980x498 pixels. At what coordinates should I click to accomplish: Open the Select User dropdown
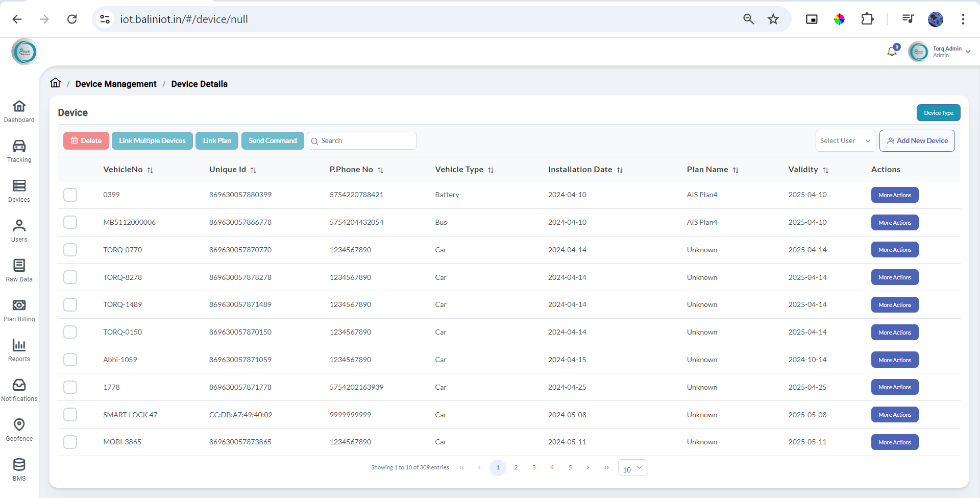pyautogui.click(x=845, y=140)
